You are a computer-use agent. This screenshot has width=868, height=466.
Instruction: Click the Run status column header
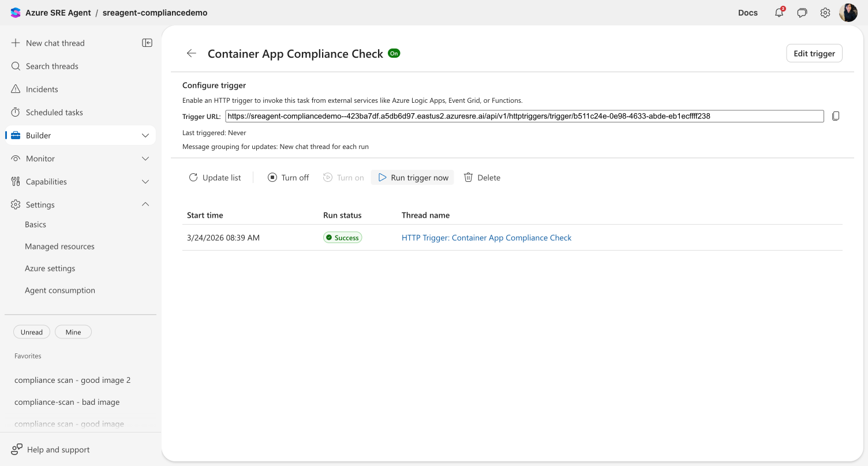[x=342, y=215]
